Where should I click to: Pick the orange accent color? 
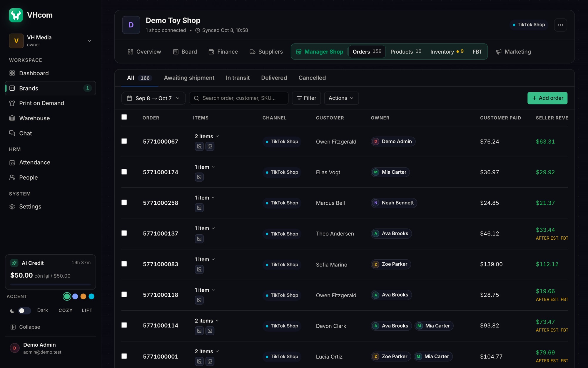point(83,296)
